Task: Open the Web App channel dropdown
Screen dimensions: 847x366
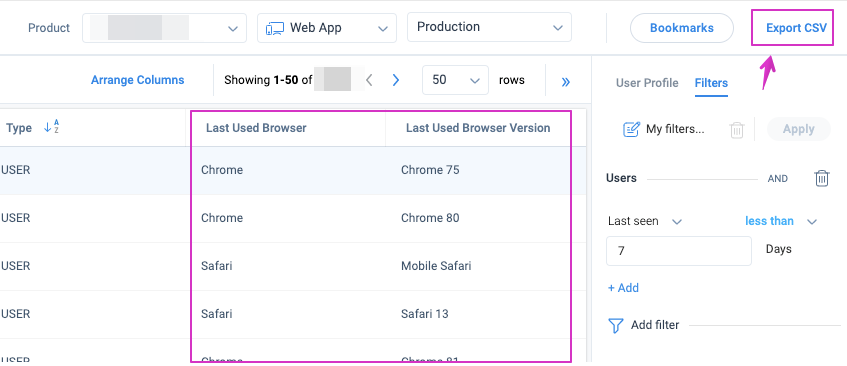Action: pos(327,28)
